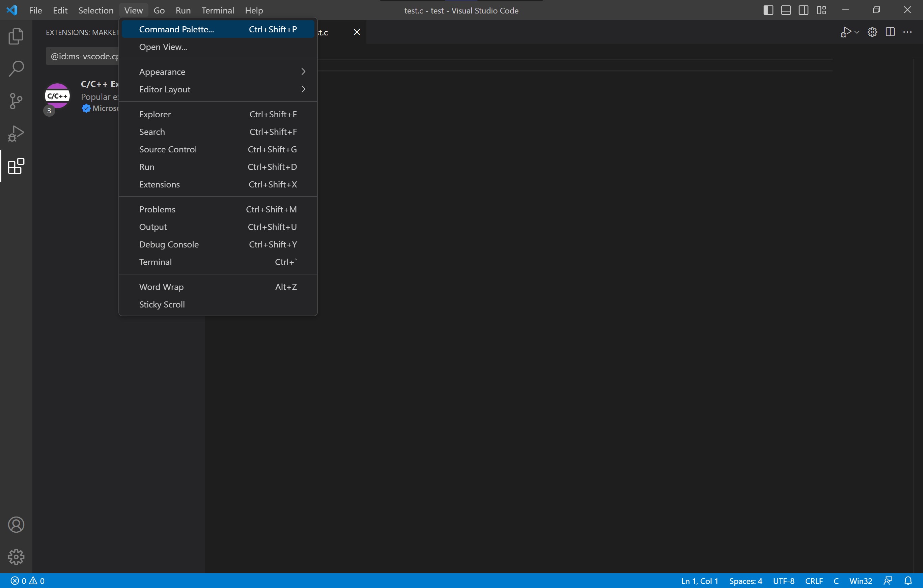The width and height of the screenshot is (923, 588).
Task: Open the Search icon in activity bar
Action: (x=16, y=68)
